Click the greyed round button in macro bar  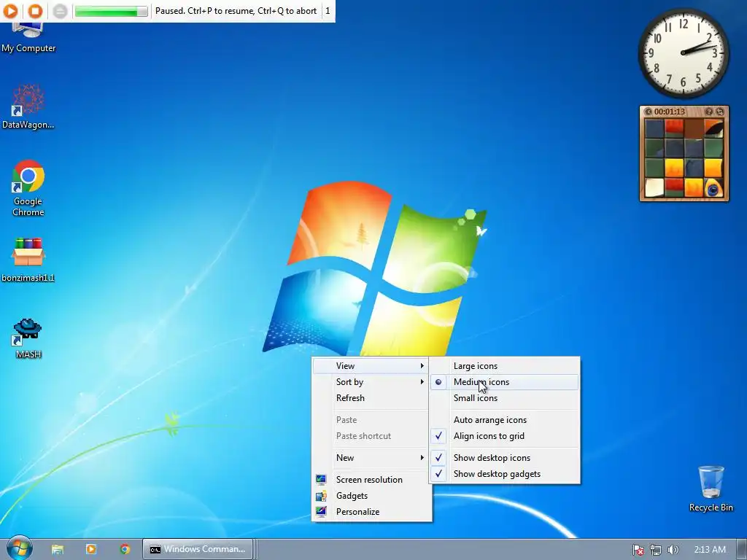coord(60,10)
